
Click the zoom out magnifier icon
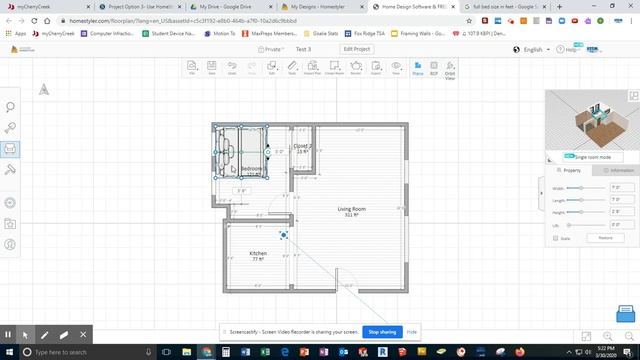[x=629, y=336]
